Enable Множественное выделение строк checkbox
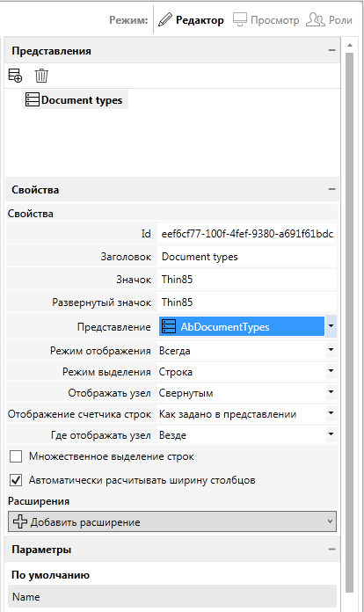The image size is (364, 612). click(16, 456)
